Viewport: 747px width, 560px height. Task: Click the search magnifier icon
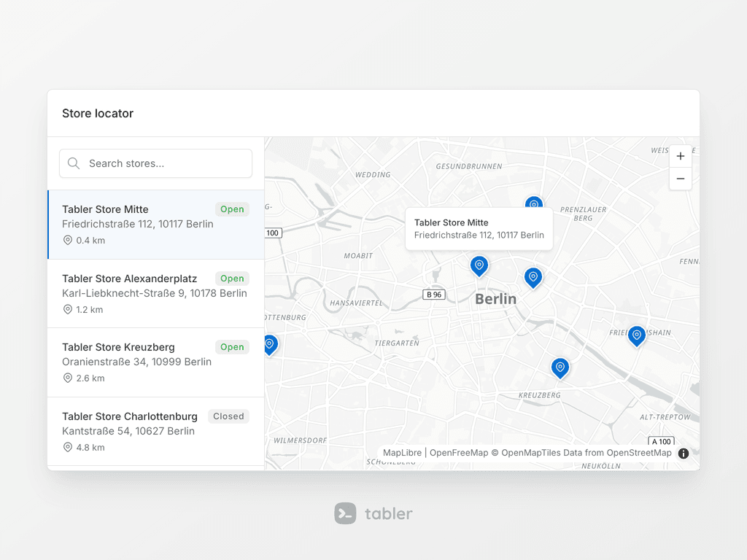coord(74,163)
